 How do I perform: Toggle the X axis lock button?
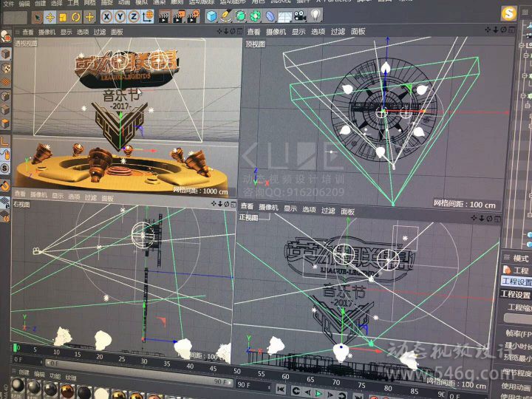click(x=107, y=16)
